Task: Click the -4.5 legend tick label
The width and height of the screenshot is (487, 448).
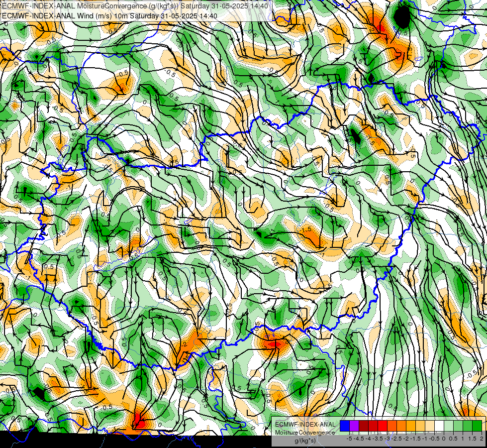Action: coord(359,439)
